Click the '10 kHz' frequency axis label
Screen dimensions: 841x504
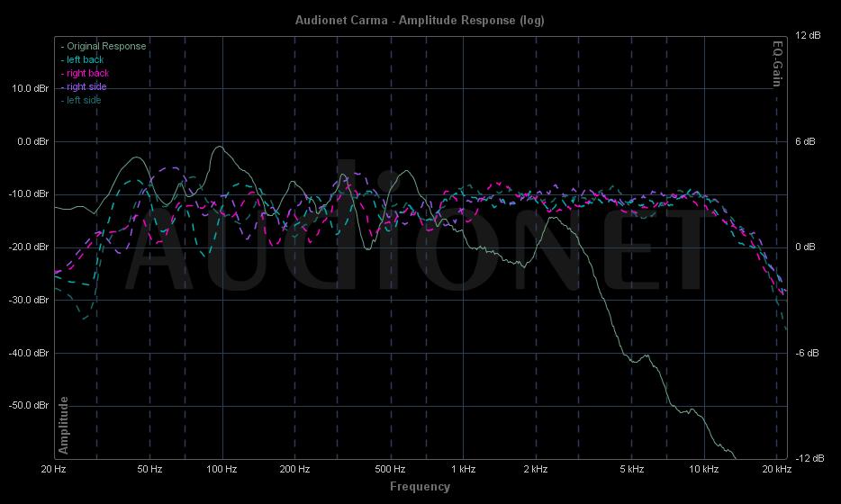704,469
